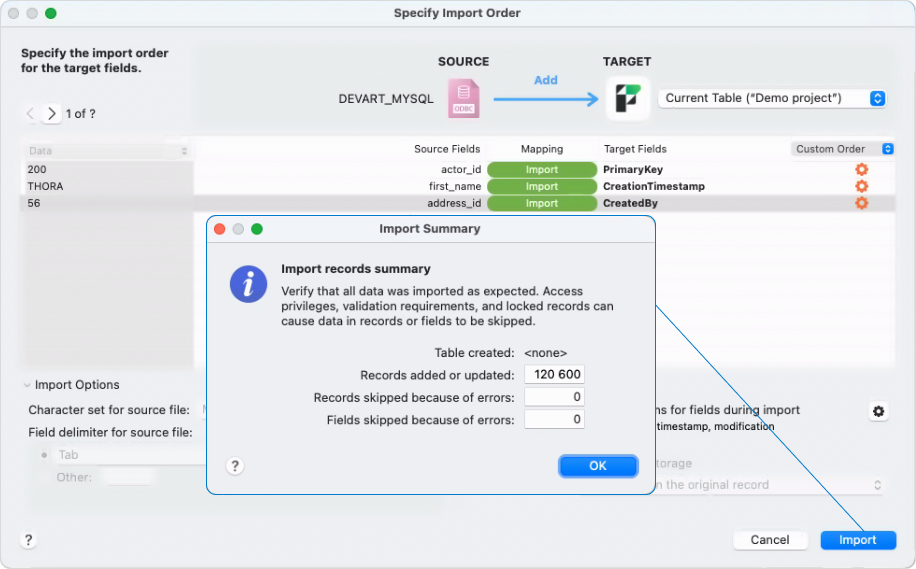916x569 pixels.
Task: Click the blue info icon in Import Summary
Action: tap(248, 284)
